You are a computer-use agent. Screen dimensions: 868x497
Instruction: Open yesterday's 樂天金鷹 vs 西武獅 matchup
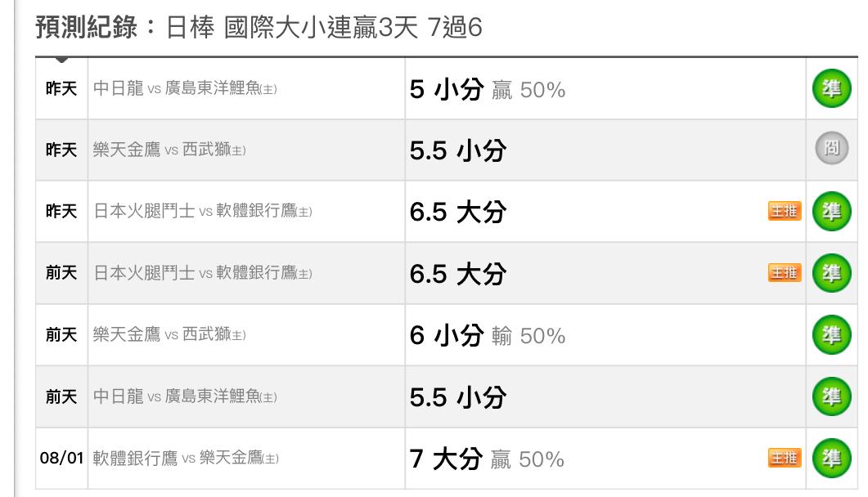(169, 150)
